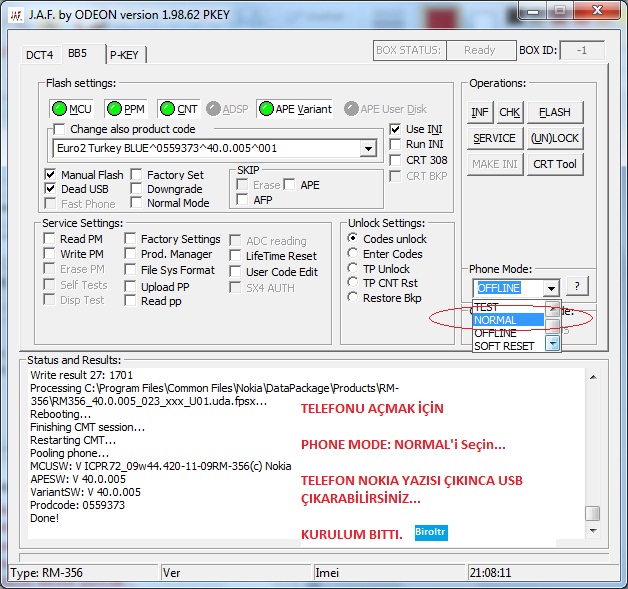Check Skip APE option
The width and height of the screenshot is (628, 589).
click(289, 185)
